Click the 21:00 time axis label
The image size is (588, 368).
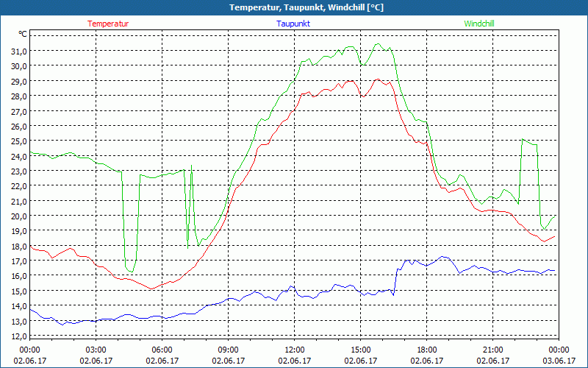click(x=492, y=350)
